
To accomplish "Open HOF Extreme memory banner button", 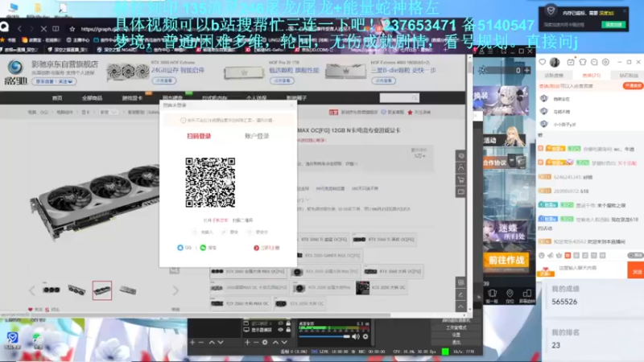I will [384, 80].
